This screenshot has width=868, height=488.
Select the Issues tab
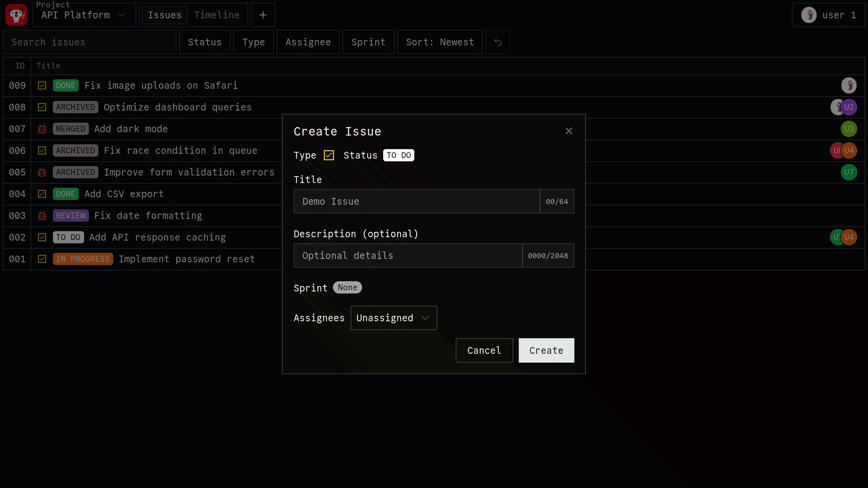point(165,15)
